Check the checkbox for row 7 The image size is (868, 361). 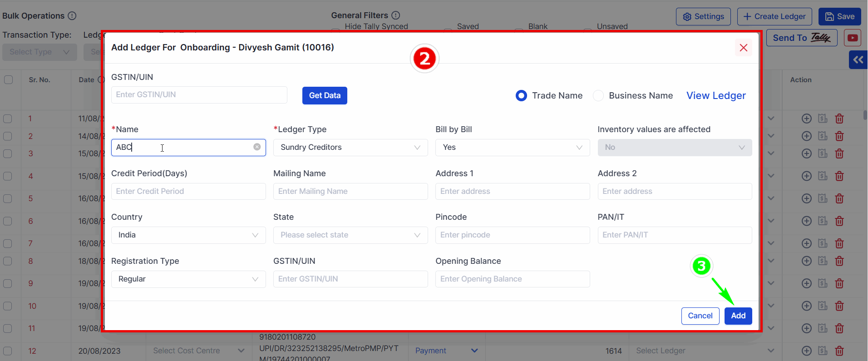pos(8,243)
